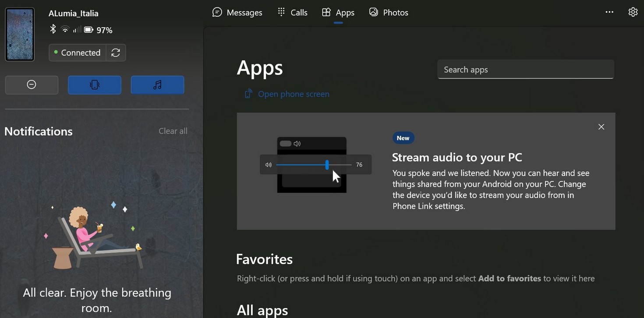Click the Bluetooth status icon
Viewport: 644px width, 318px height.
[x=53, y=29]
